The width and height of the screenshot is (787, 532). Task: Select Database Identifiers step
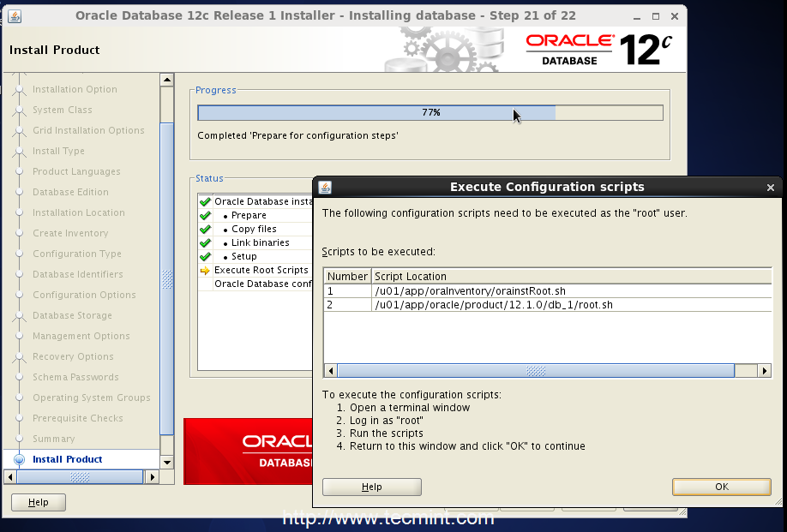click(78, 274)
